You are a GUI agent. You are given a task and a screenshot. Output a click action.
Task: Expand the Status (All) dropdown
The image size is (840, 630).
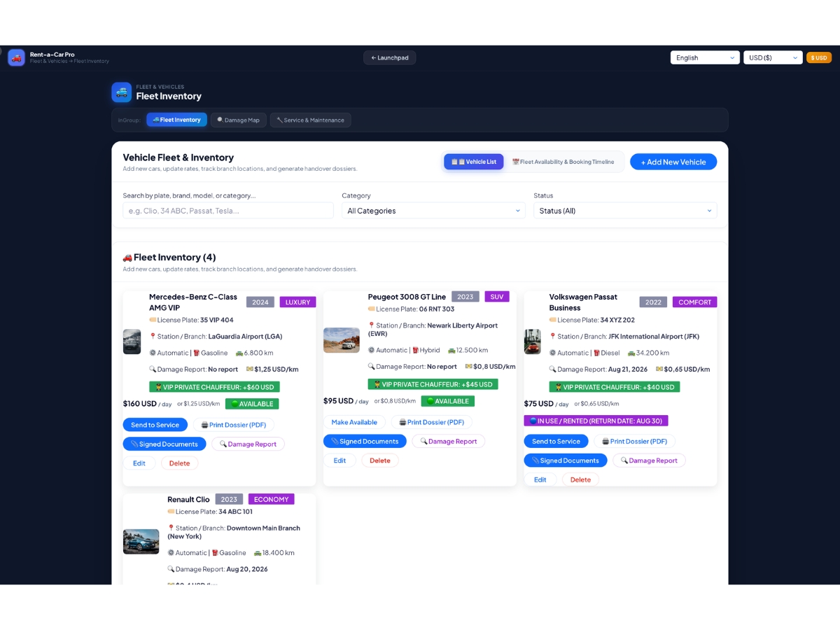(x=625, y=211)
